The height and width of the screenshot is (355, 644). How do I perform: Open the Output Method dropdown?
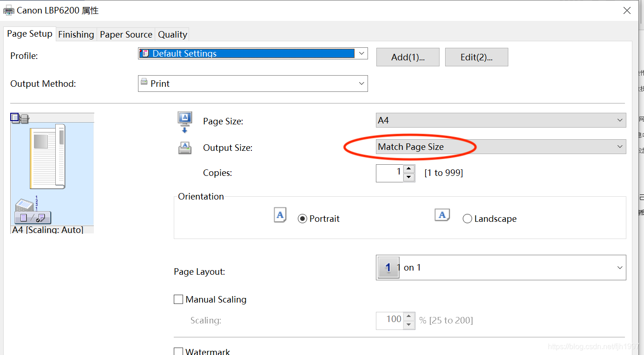click(x=253, y=84)
